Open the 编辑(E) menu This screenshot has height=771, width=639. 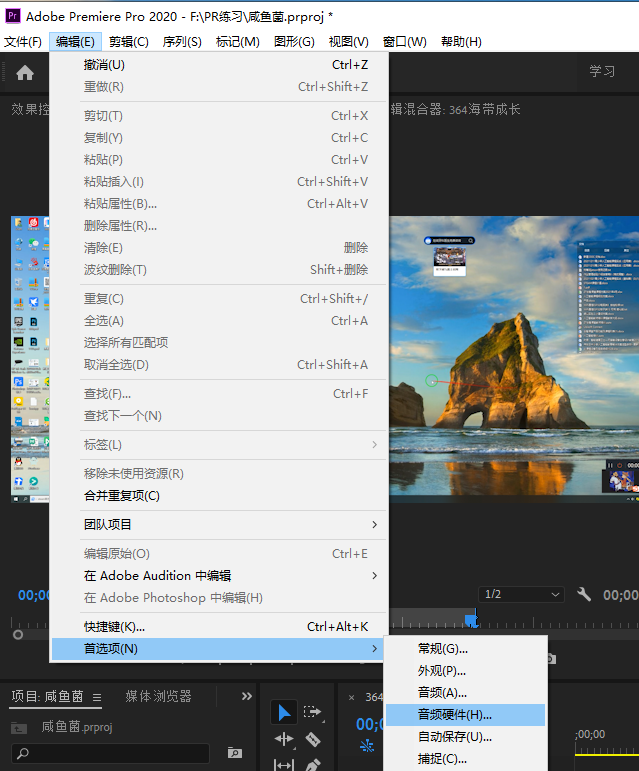point(75,42)
